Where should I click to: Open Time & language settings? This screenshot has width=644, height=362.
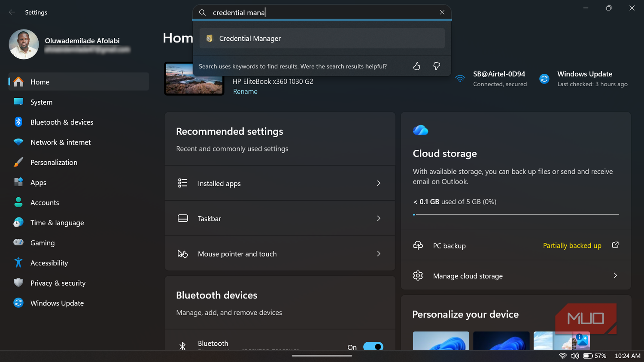79,223
